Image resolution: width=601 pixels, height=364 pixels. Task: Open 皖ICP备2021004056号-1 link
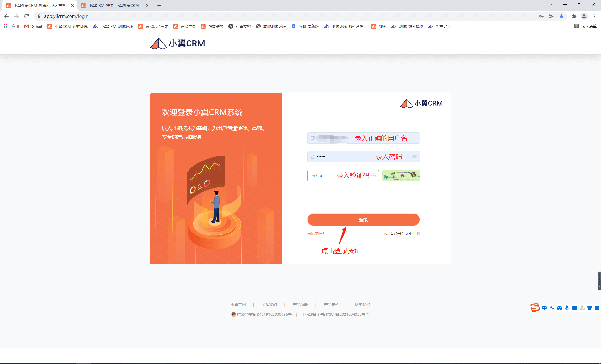tap(347, 315)
